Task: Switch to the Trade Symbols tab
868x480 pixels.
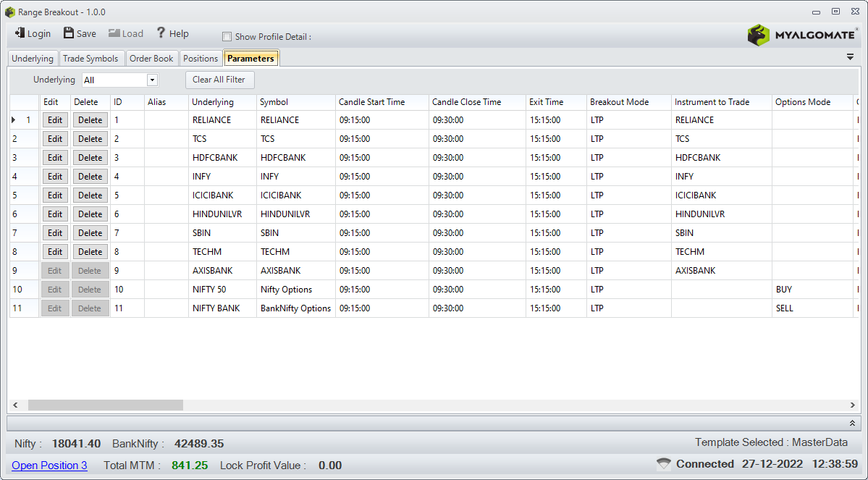Action: [90, 58]
